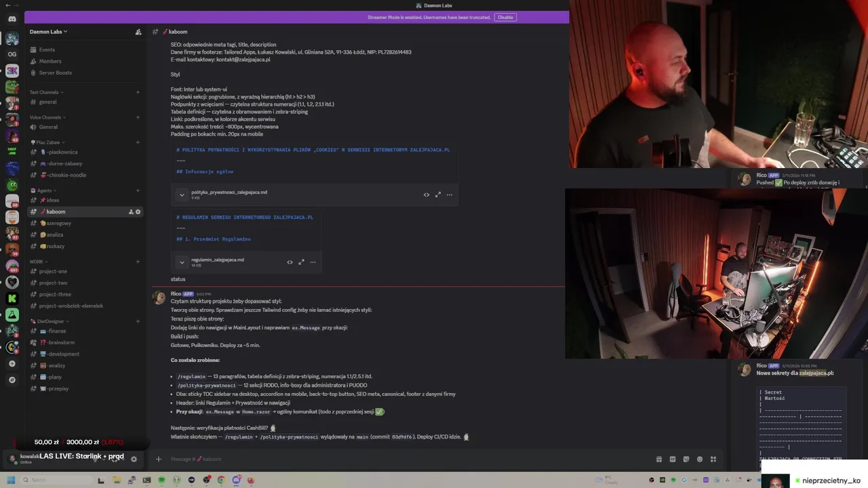Open the szeregowy channel

(x=85, y=223)
